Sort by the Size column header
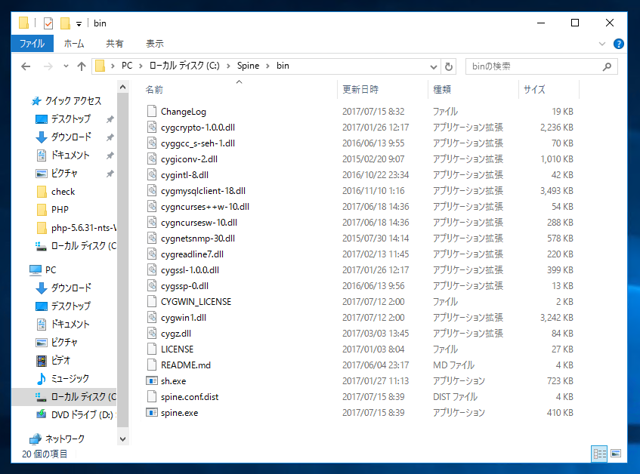 pyautogui.click(x=549, y=89)
